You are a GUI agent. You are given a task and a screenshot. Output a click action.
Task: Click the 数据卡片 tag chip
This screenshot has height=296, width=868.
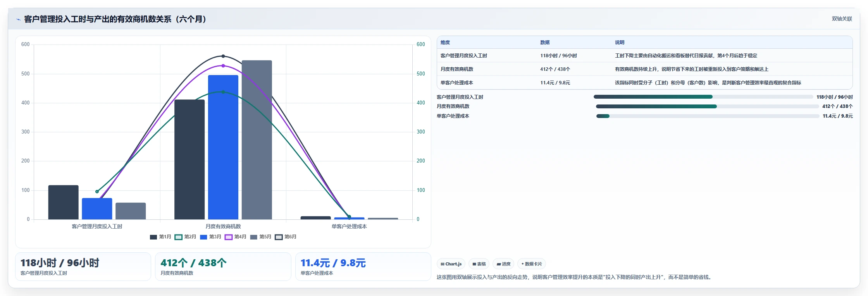532,264
